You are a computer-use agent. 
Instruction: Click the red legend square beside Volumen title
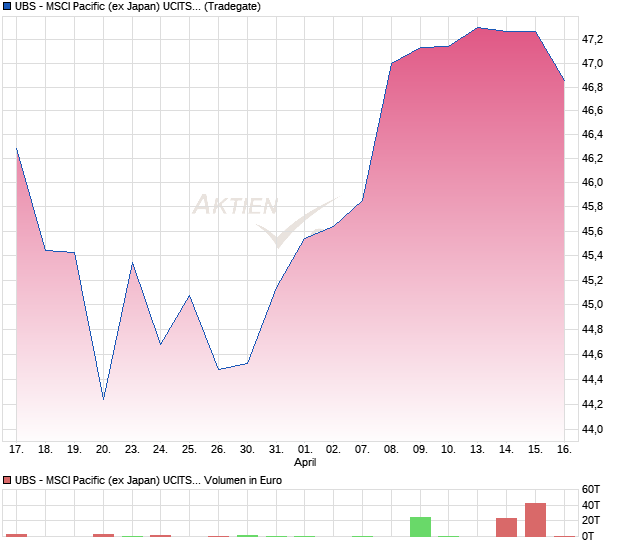7,480
